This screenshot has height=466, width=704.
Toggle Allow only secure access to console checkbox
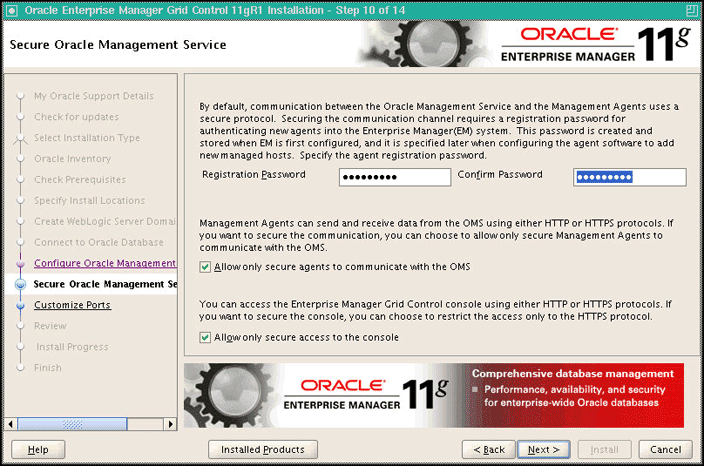[205, 338]
